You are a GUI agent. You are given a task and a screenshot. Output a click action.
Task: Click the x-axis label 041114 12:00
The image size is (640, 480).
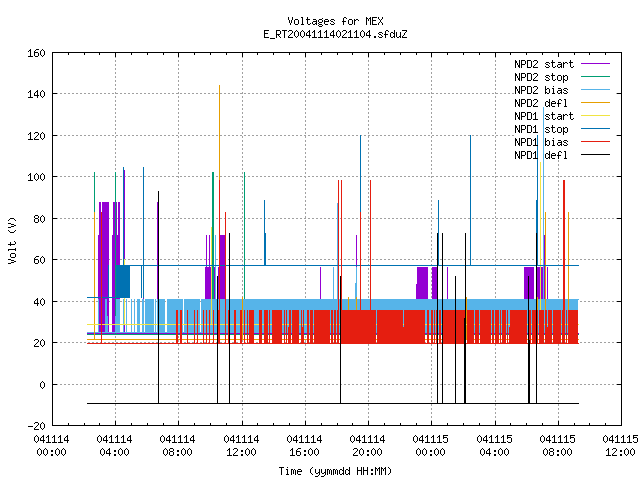tap(241, 446)
